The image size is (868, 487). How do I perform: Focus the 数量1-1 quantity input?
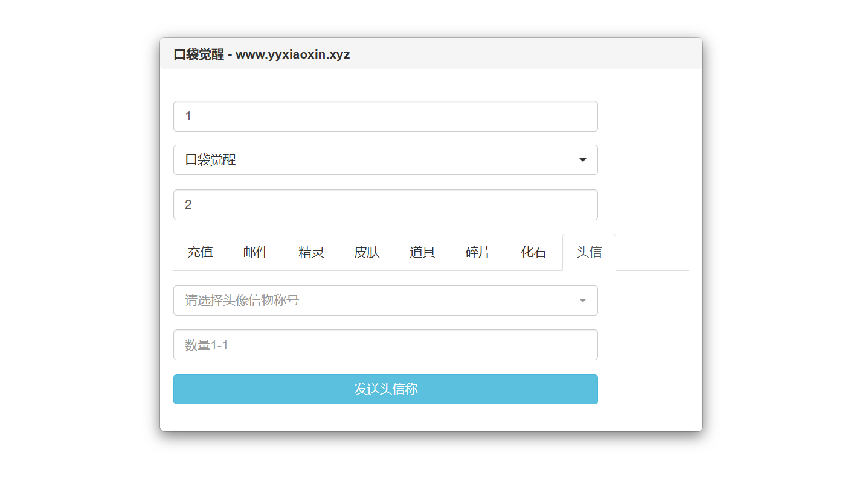pyautogui.click(x=385, y=345)
